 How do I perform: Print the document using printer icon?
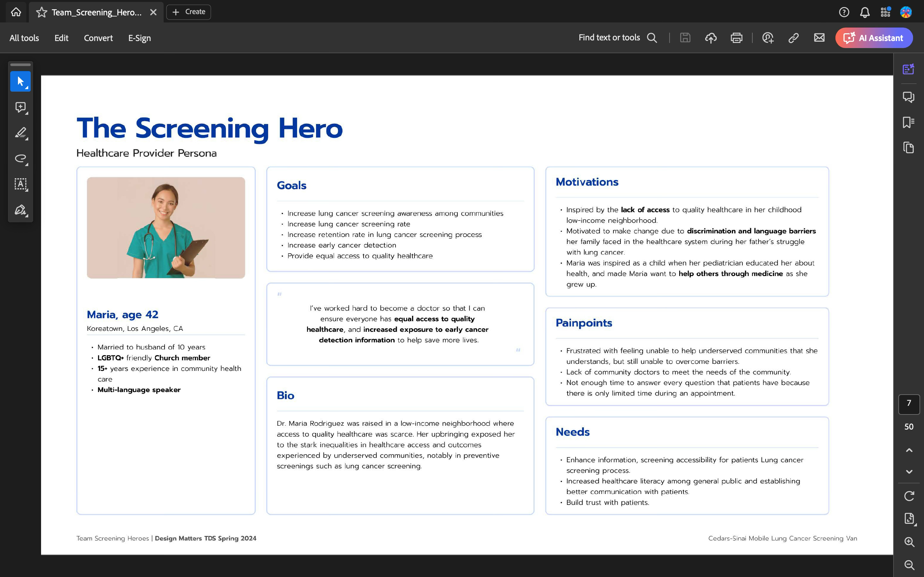[x=736, y=38]
